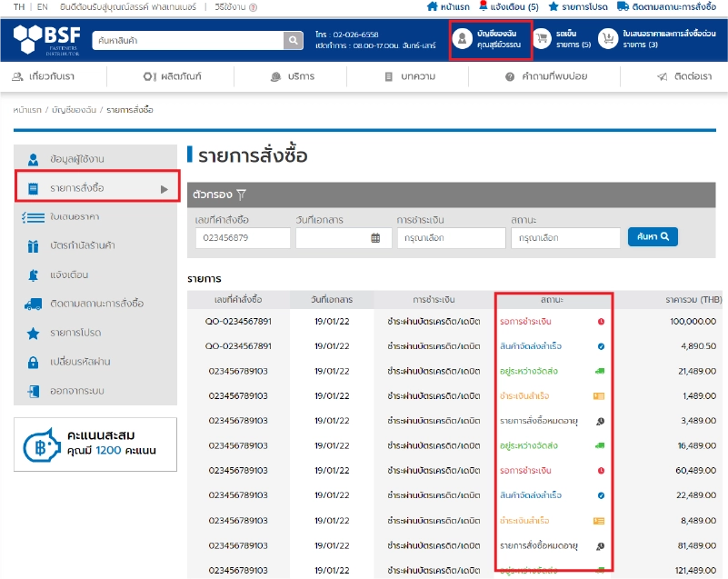The width and height of the screenshot is (728, 579).
Task: Expand รายการสั่งซื้อ sidebar arrow
Action: pyautogui.click(x=165, y=188)
